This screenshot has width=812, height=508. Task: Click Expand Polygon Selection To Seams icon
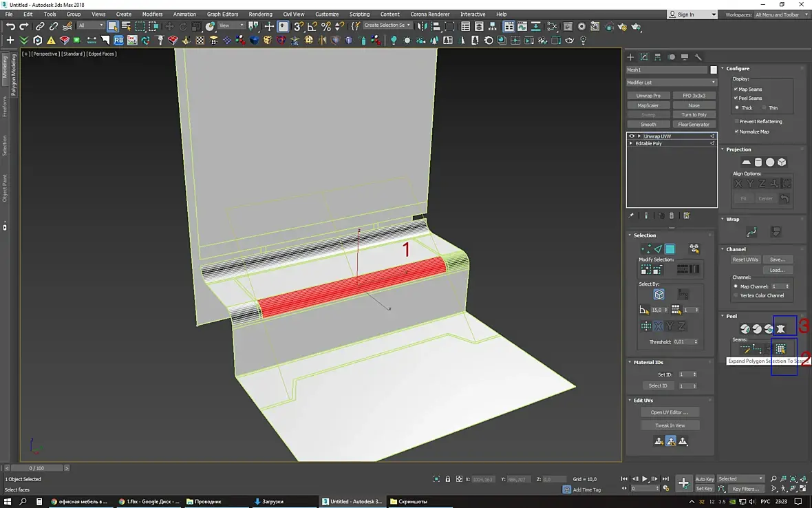[x=781, y=349]
